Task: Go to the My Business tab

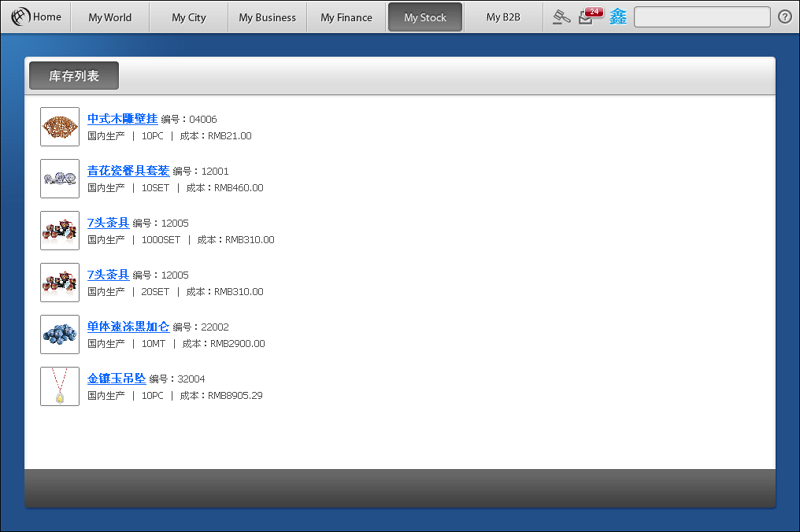Action: tap(267, 17)
